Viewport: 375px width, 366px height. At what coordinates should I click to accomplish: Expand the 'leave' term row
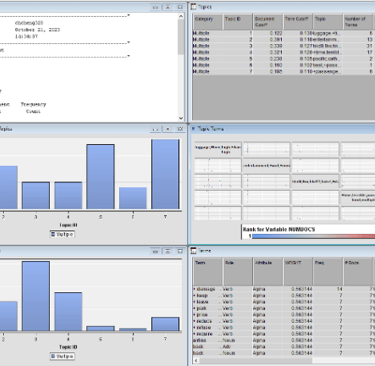tap(194, 302)
